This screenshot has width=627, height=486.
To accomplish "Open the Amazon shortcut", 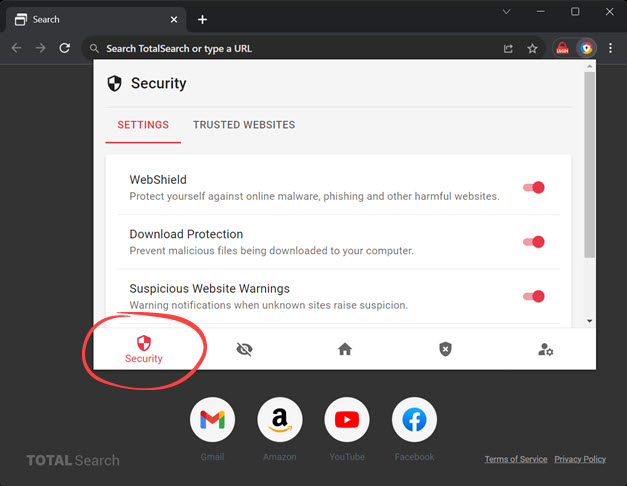I will click(x=280, y=421).
